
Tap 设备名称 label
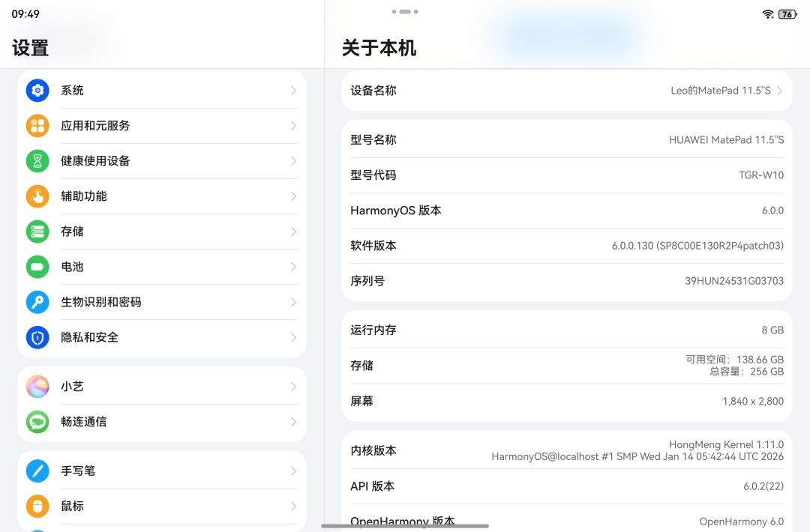(373, 91)
